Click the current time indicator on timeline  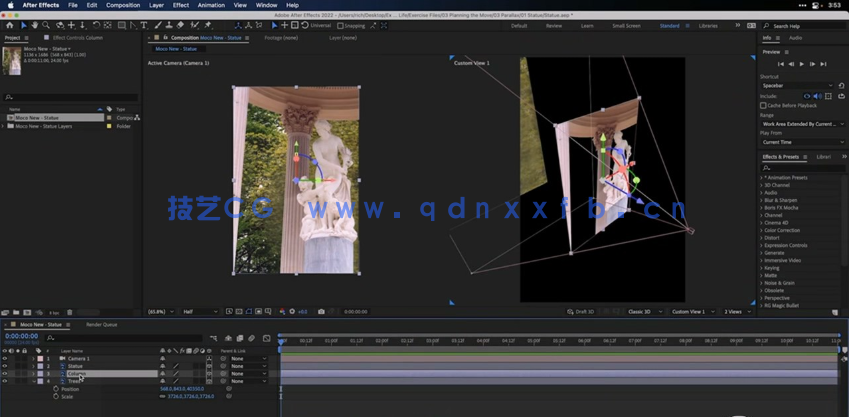282,341
